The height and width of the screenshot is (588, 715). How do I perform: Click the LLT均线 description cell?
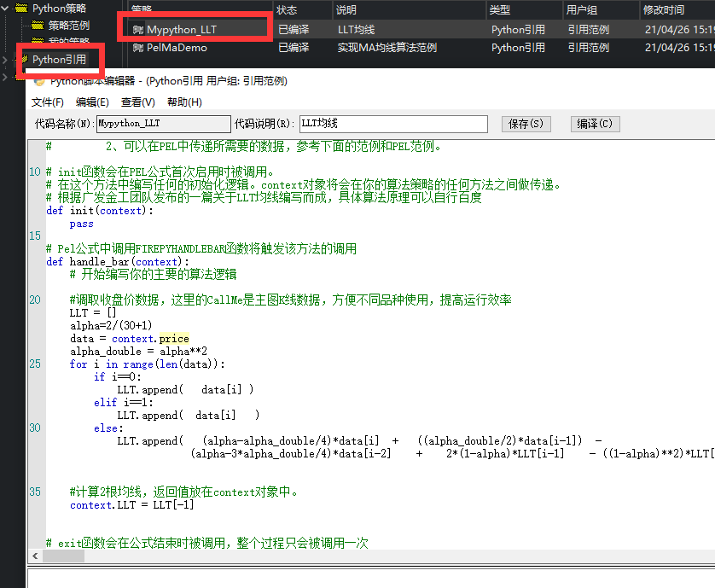pyautogui.click(x=356, y=30)
